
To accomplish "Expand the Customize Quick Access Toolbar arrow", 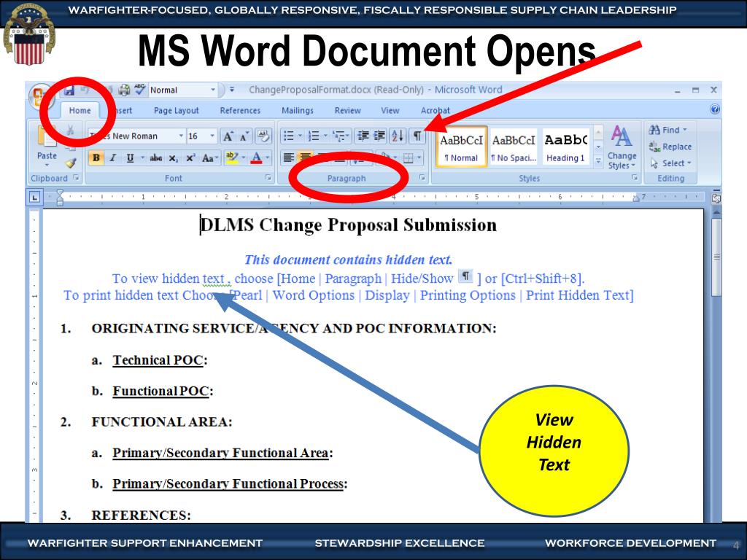I will (231, 90).
